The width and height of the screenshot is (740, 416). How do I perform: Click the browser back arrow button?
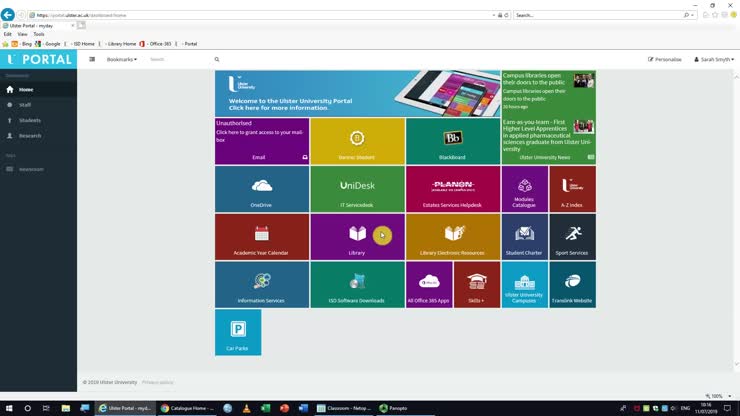[x=8, y=15]
